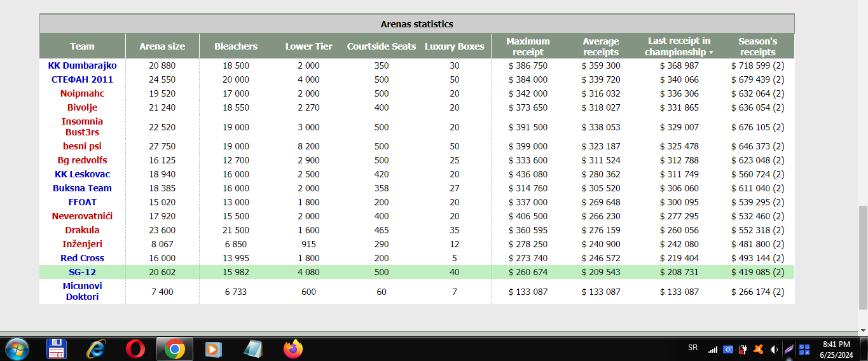868x361 pixels.
Task: Select Bg redvolfs' lower tier value 2 900
Action: coord(308,160)
